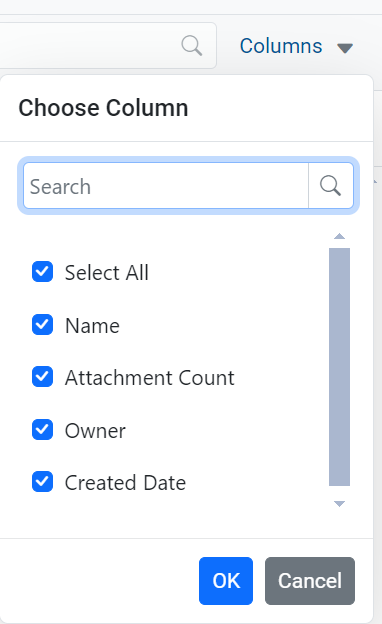
Task: Uncheck the Name column checkbox
Action: 43,324
